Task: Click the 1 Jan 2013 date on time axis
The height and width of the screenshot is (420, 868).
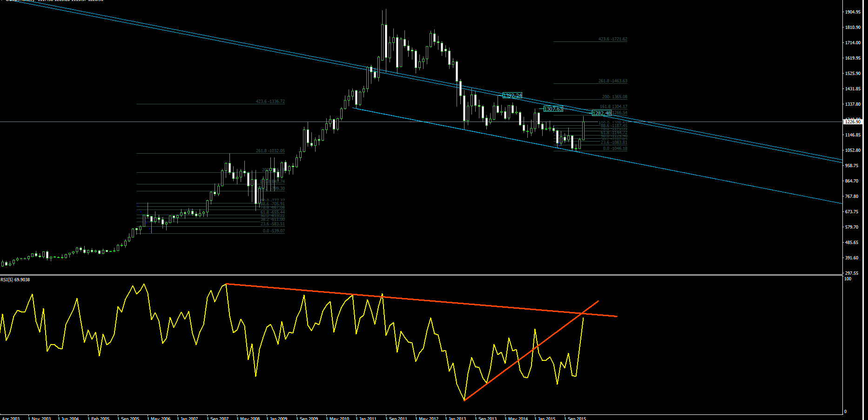Action: [456, 418]
